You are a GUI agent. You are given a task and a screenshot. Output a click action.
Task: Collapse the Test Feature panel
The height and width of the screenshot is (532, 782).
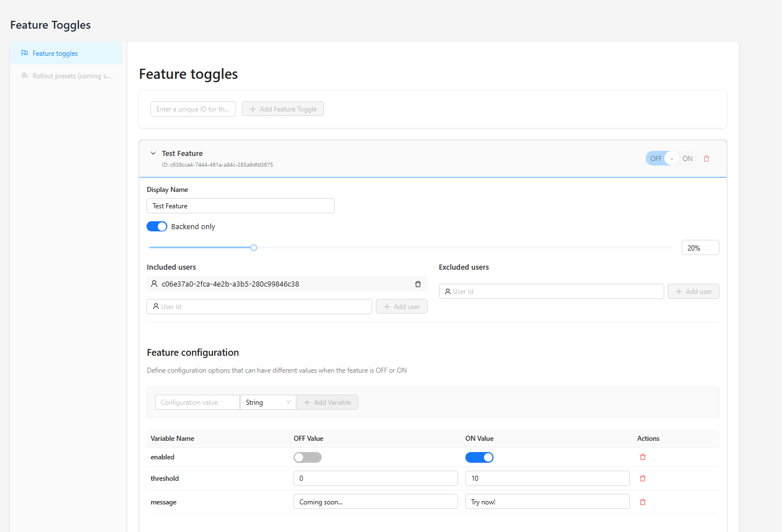point(153,153)
